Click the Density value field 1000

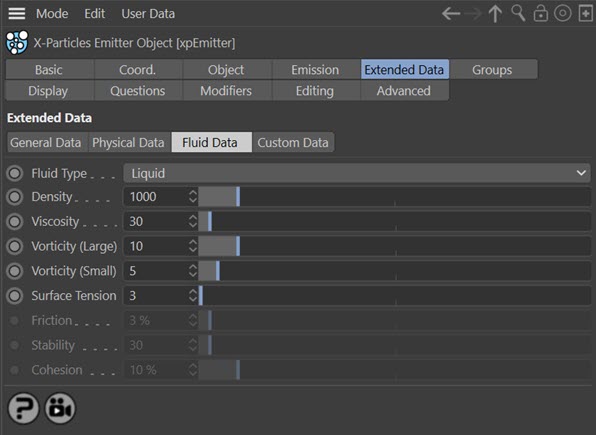coord(156,197)
